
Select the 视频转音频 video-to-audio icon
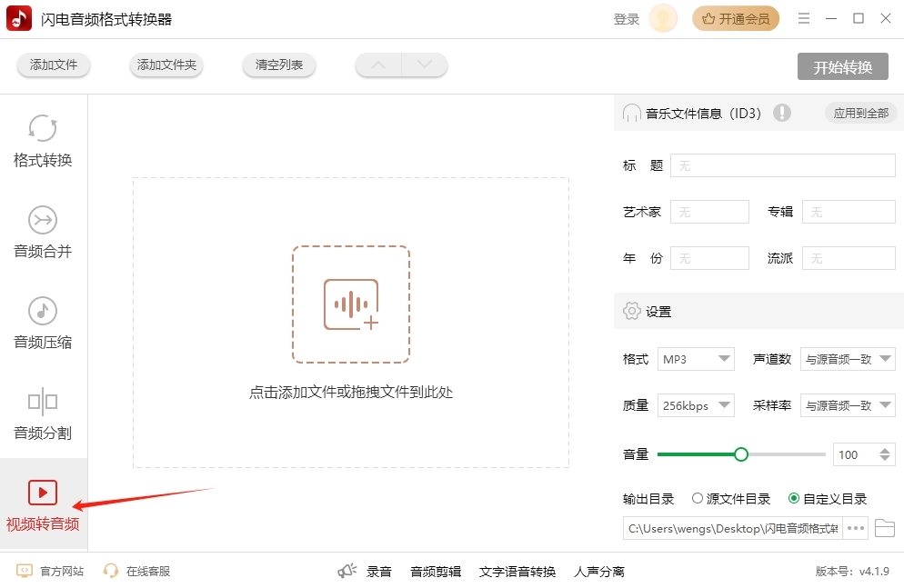(x=43, y=493)
